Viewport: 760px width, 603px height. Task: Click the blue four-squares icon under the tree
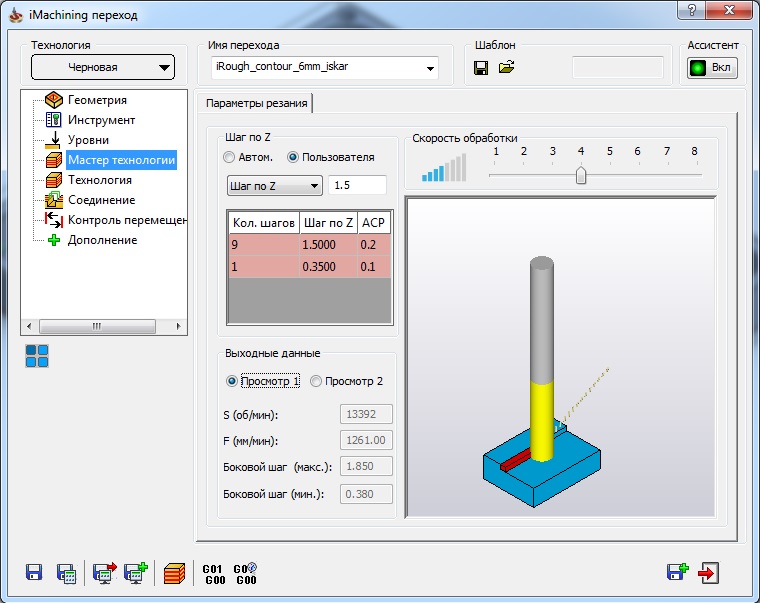(37, 356)
